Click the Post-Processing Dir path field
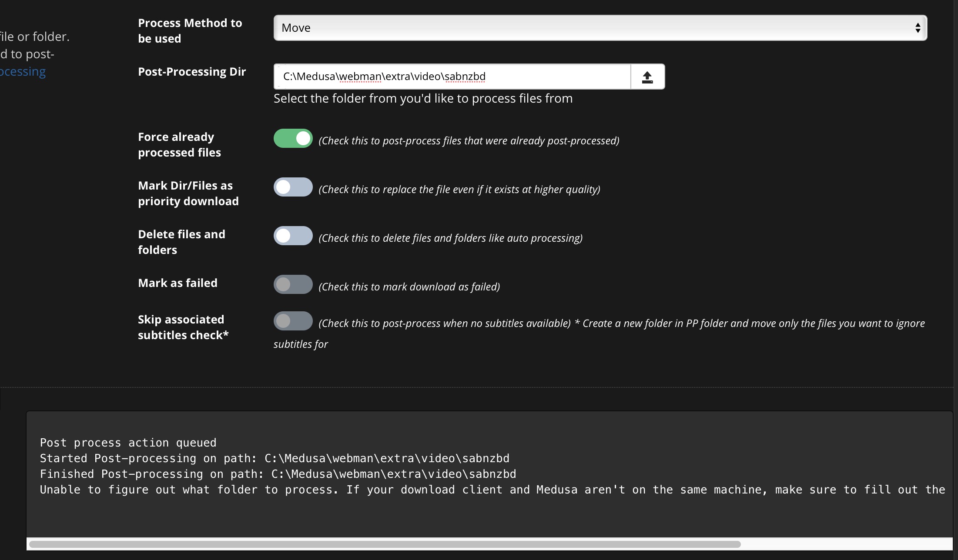 pyautogui.click(x=452, y=77)
